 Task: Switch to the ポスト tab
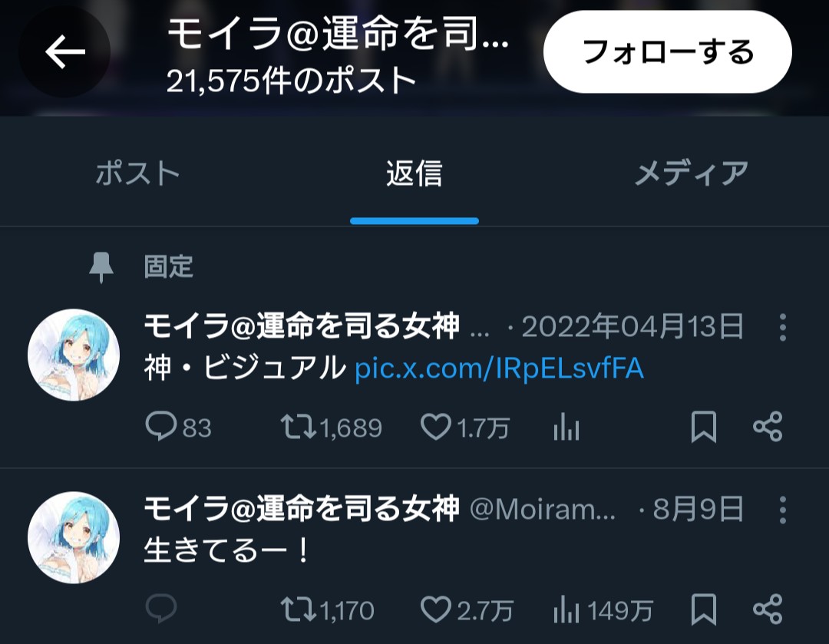pos(138,173)
